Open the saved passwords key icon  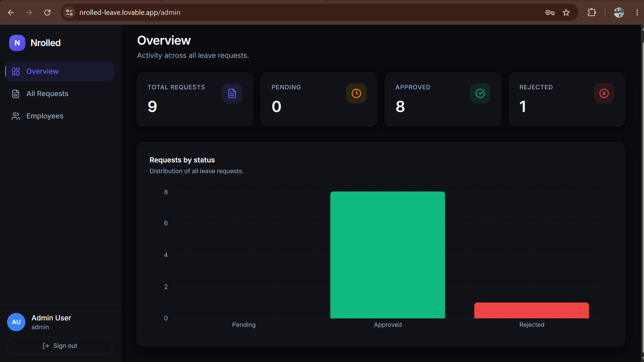pyautogui.click(x=550, y=13)
